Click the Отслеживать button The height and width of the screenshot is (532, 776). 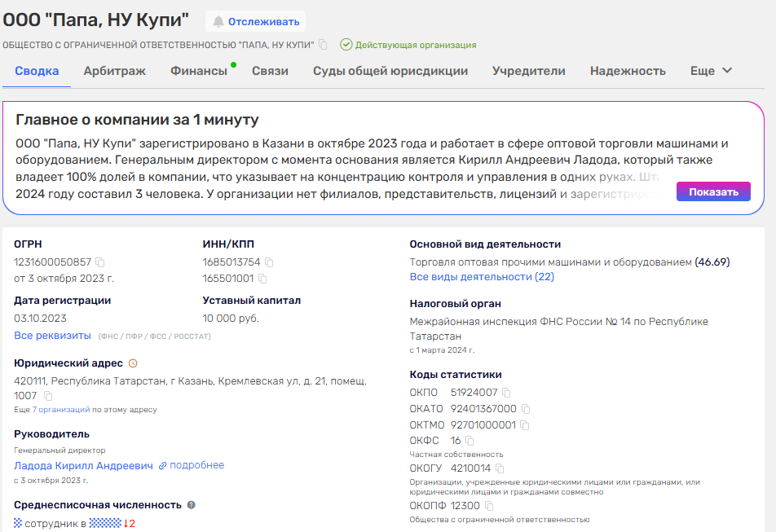click(x=255, y=21)
